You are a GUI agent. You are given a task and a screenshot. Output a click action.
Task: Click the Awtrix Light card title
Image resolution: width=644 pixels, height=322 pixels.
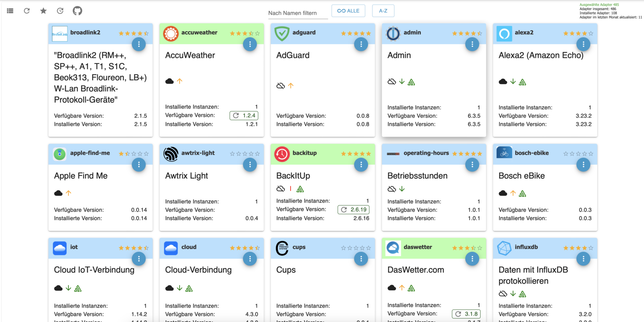click(186, 176)
